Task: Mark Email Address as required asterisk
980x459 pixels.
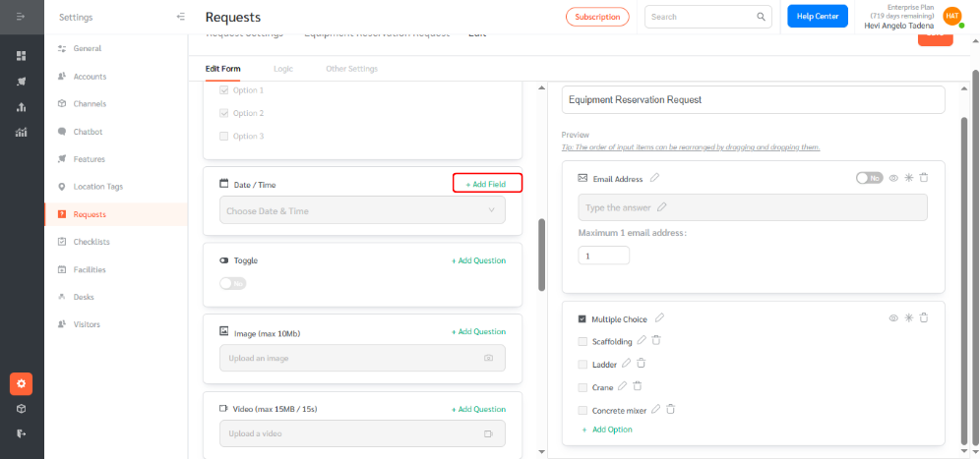Action: (x=909, y=178)
